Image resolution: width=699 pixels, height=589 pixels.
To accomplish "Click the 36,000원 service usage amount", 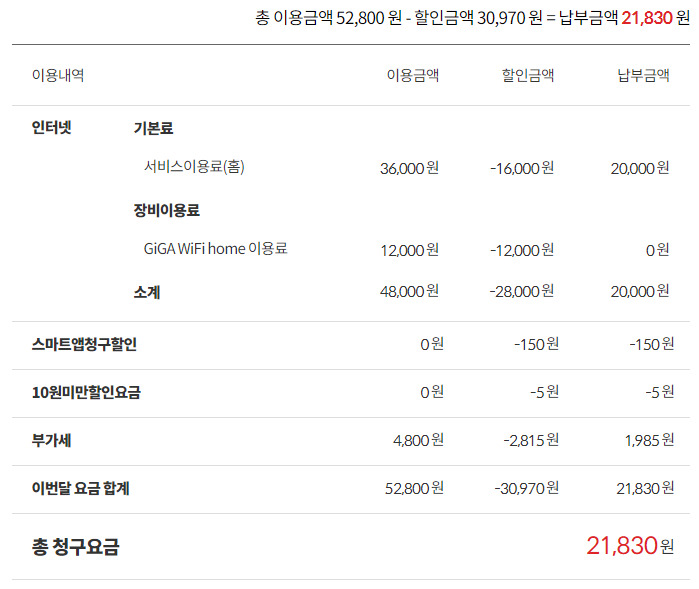I will (409, 168).
